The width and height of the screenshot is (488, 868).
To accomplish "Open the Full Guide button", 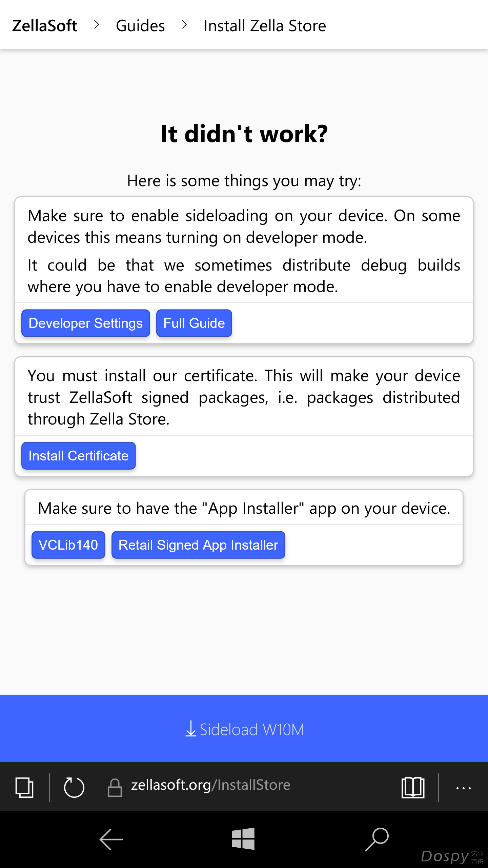I will [x=194, y=323].
